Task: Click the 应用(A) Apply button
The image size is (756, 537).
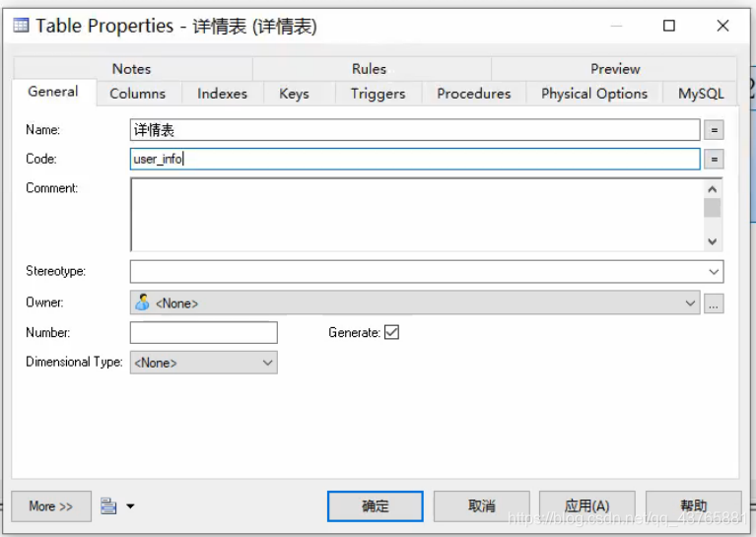Action: pos(586,506)
